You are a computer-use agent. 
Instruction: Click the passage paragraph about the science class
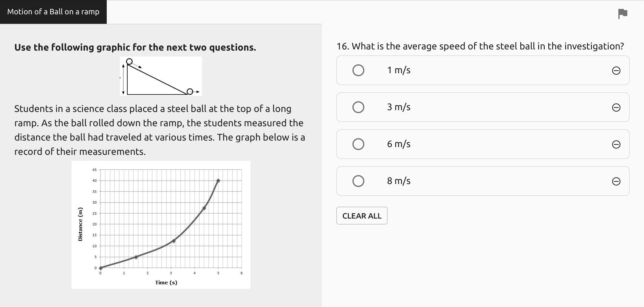(x=160, y=130)
